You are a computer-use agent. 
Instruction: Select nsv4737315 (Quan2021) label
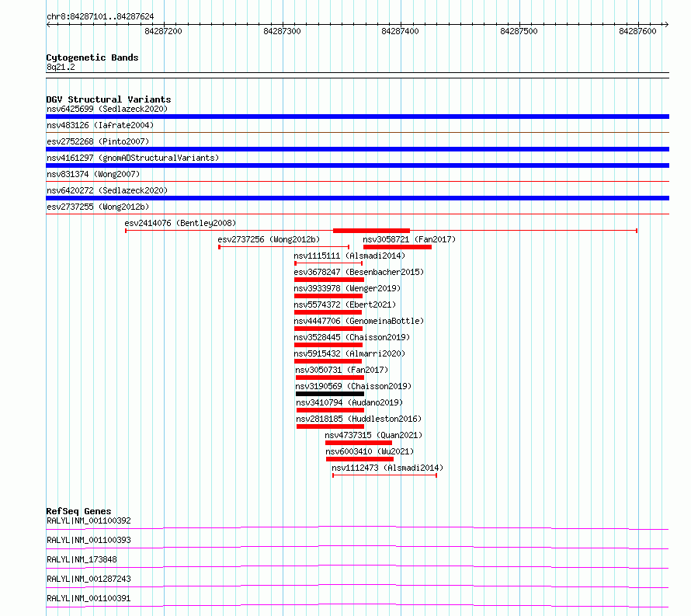[373, 435]
